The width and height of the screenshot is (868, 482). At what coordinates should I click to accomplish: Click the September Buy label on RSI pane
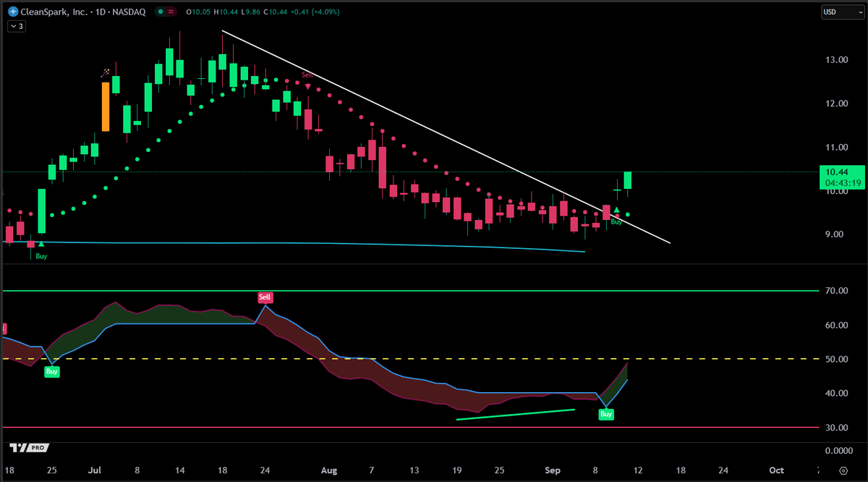tap(606, 414)
